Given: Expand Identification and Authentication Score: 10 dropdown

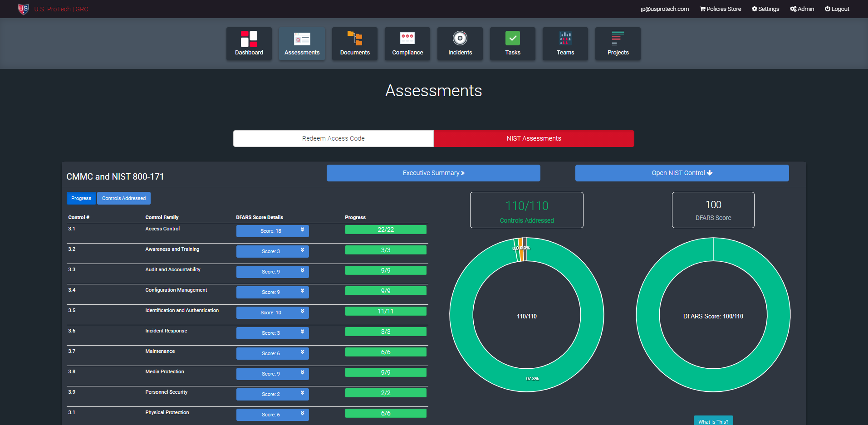Looking at the screenshot, I should 273,313.
